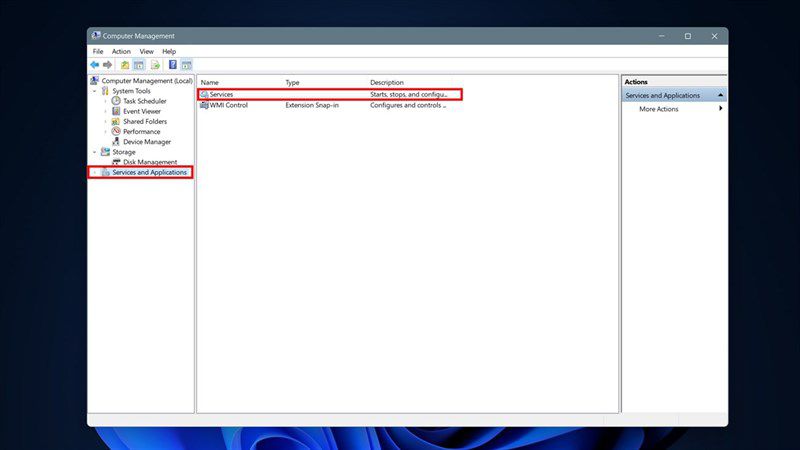The height and width of the screenshot is (450, 800).
Task: Sort list by Description column header
Action: click(387, 82)
